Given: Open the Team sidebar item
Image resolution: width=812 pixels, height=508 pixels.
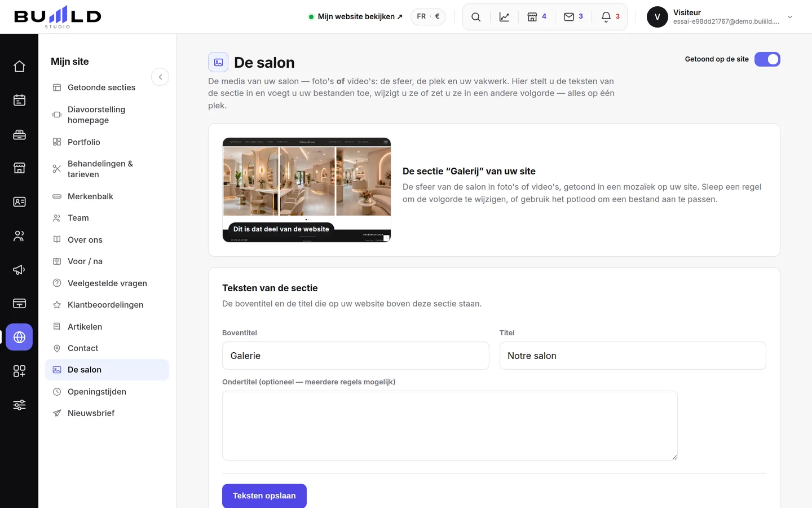Looking at the screenshot, I should coord(107,218).
